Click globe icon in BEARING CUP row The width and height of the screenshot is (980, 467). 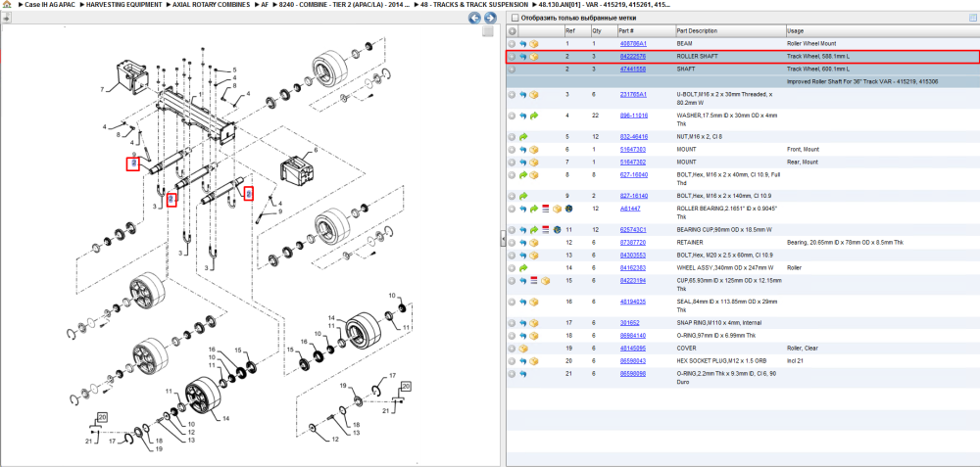click(557, 230)
